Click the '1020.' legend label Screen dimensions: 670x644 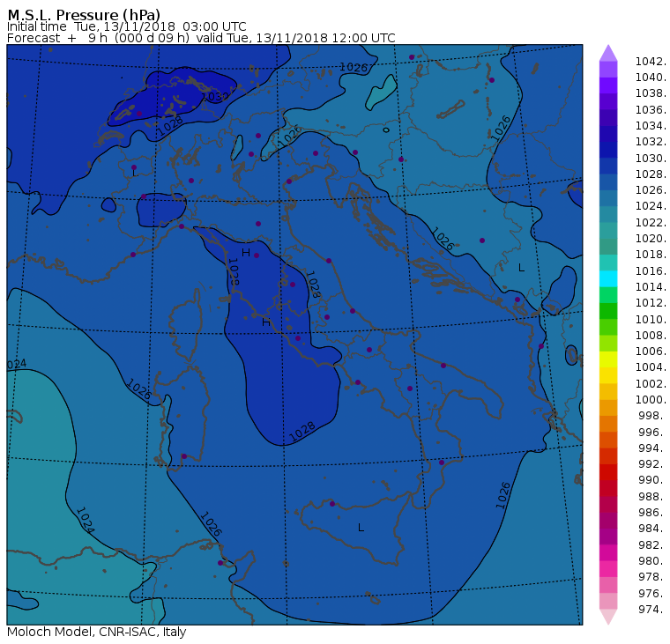point(651,238)
